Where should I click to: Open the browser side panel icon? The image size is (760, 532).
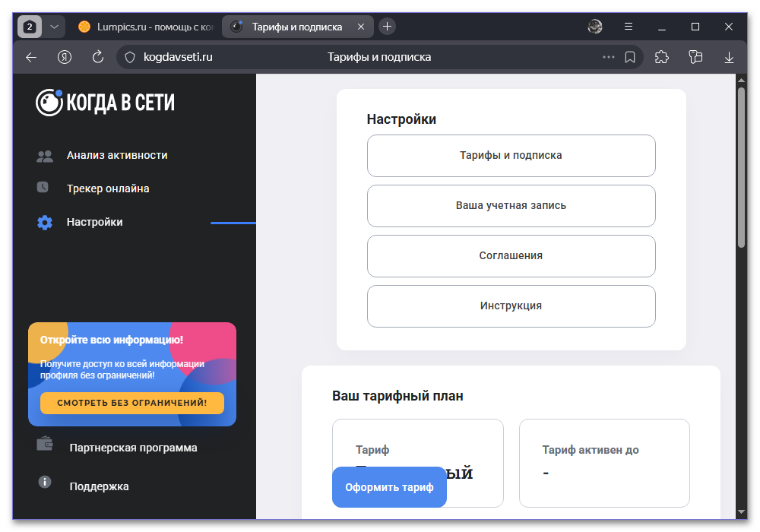tap(695, 57)
